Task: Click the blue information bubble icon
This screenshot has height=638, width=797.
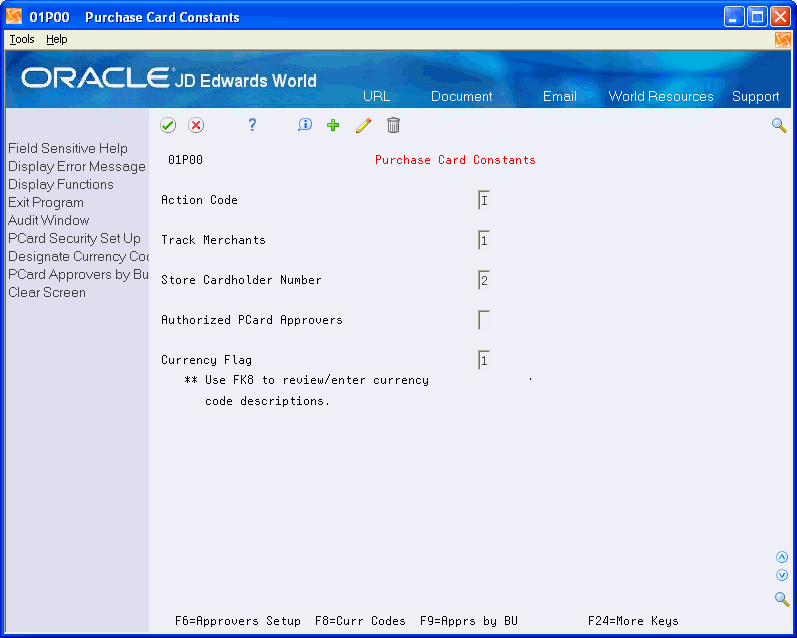Action: pos(304,125)
